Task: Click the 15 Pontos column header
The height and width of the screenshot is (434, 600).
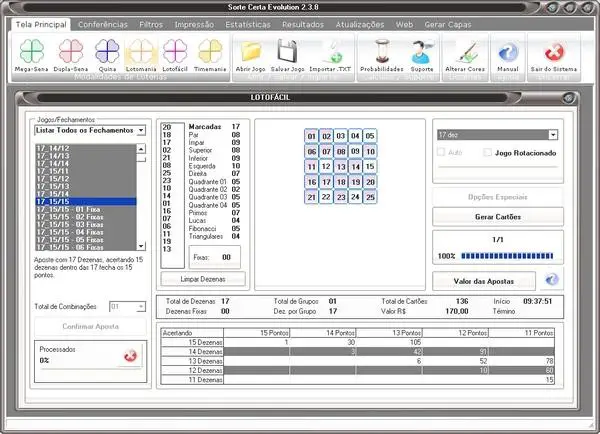Action: tap(256, 333)
